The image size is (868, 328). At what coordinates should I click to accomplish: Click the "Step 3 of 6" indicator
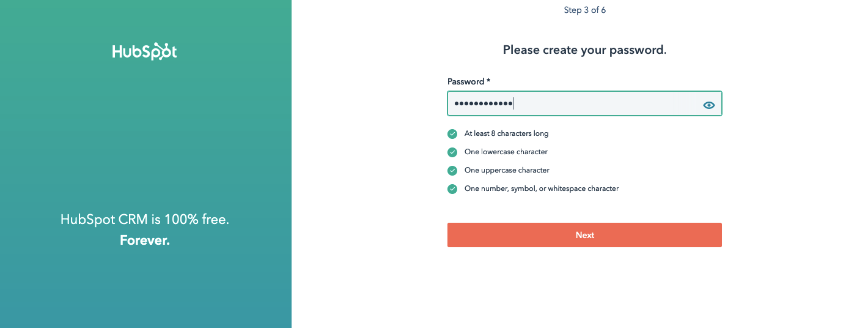click(x=584, y=10)
